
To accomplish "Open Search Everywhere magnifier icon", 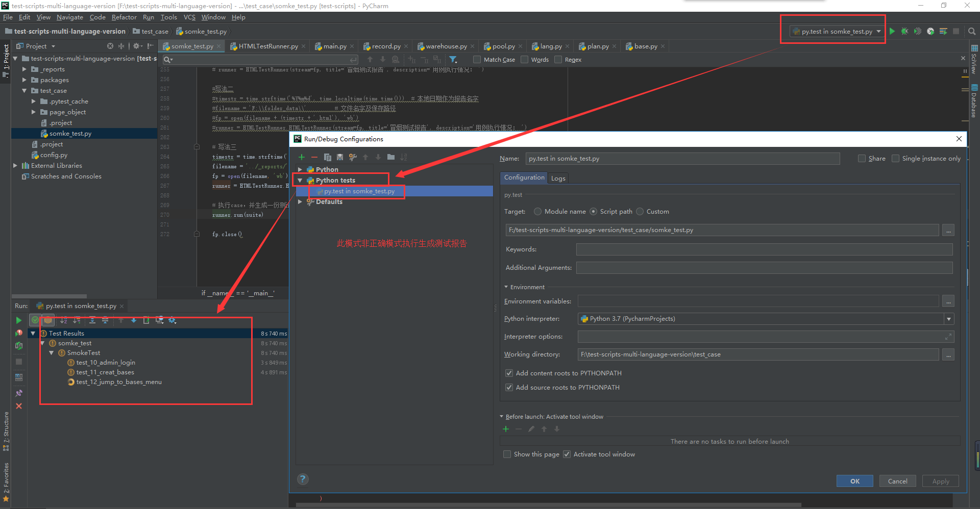I will click(972, 31).
